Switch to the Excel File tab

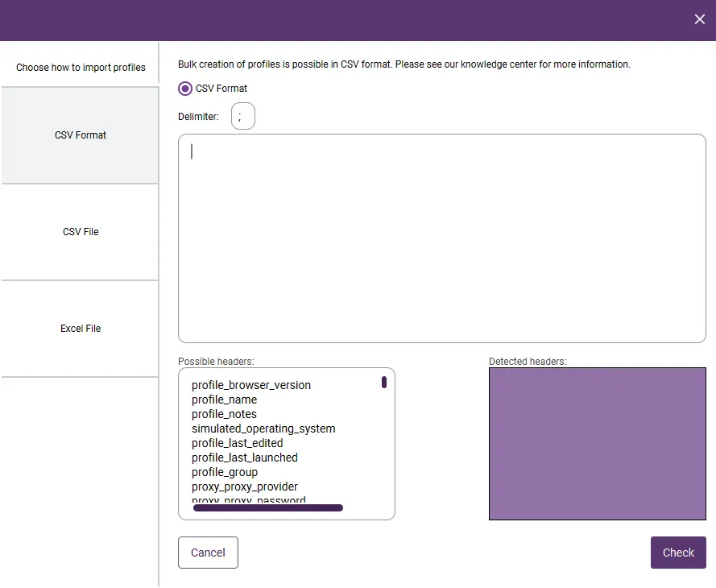click(80, 328)
